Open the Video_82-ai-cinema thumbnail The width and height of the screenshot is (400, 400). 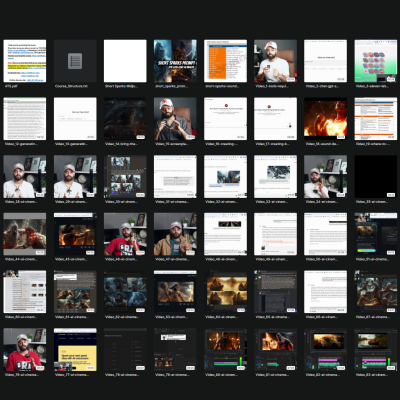point(325,349)
